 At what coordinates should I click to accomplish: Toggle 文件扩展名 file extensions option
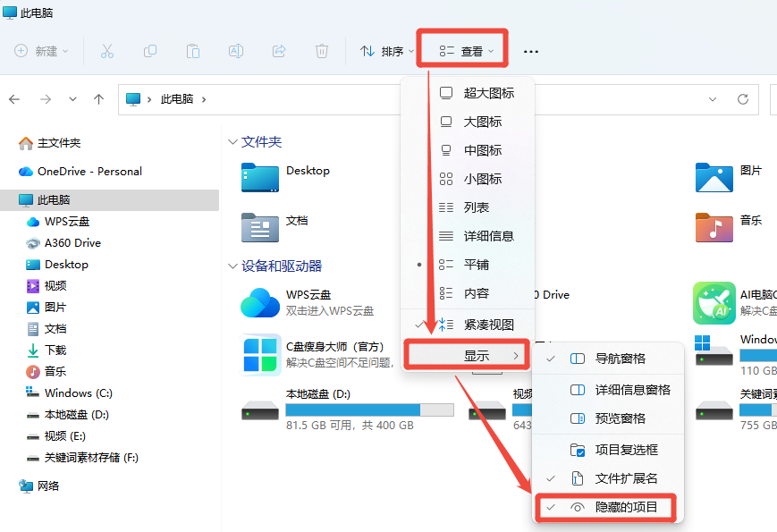[626, 478]
